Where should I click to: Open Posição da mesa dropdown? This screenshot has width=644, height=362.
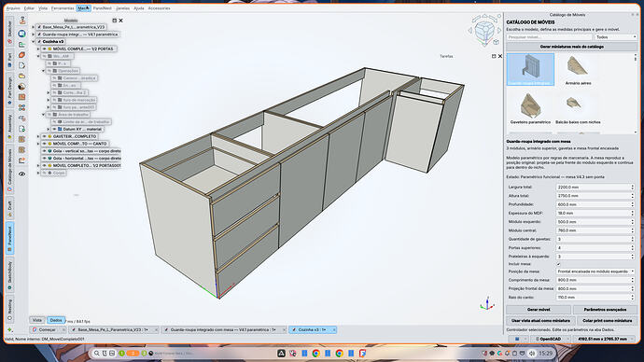595,271
